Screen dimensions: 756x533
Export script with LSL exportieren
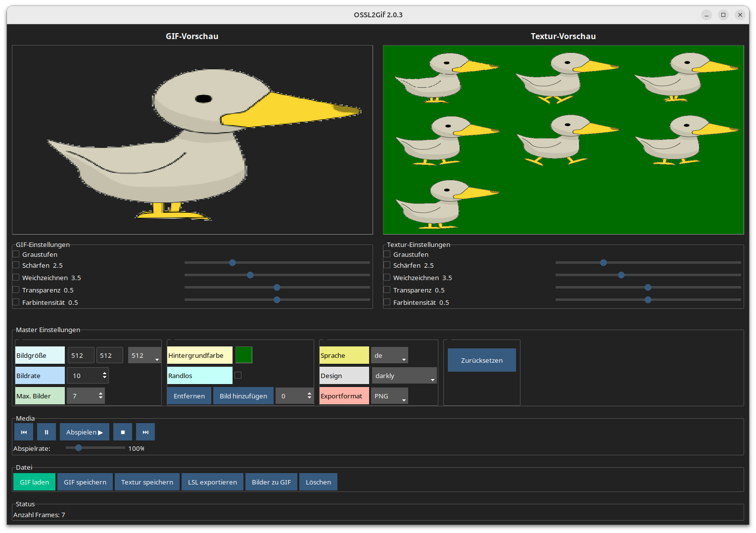[212, 482]
